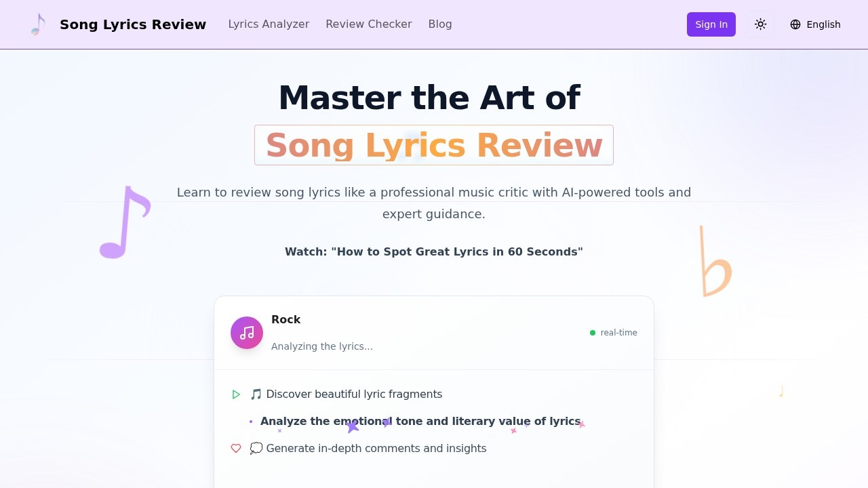Click the round gradient music note avatar
868x488 pixels.
(x=247, y=333)
